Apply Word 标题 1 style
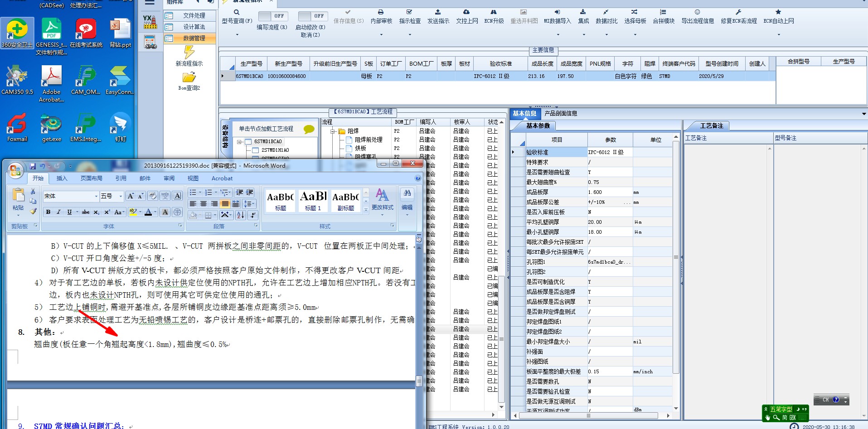This screenshot has width=868, height=429. pos(313,201)
